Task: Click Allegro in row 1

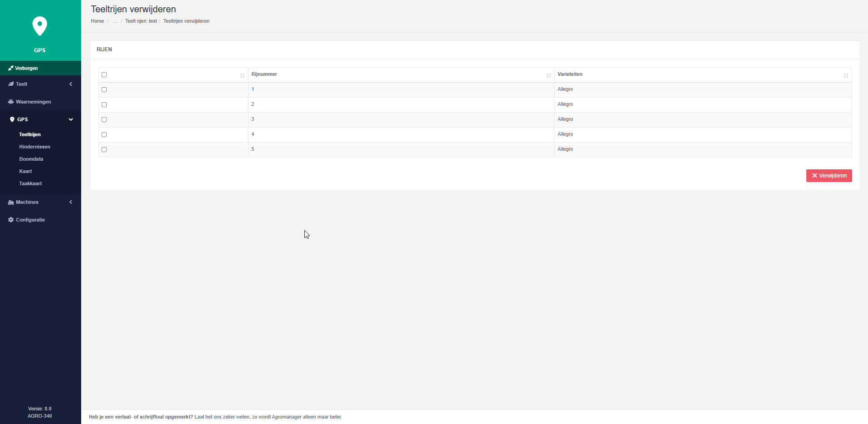Action: pos(565,89)
